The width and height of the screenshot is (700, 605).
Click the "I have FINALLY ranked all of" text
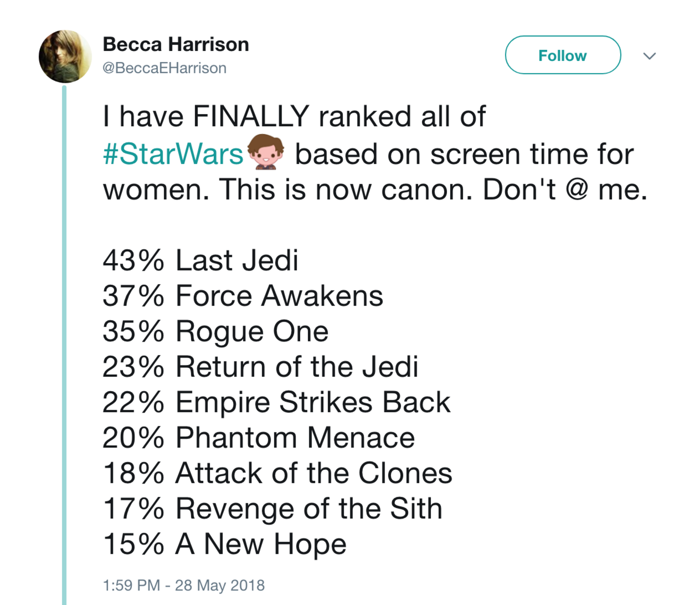294,116
